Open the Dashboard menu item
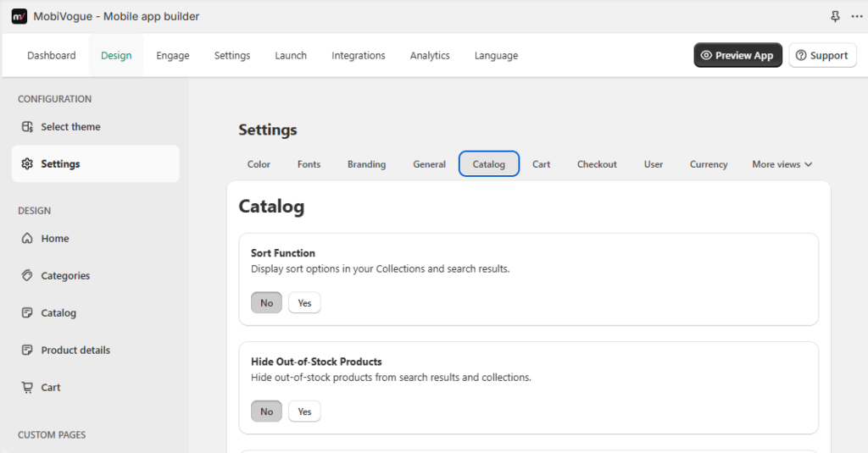Viewport: 868px width, 453px height. pyautogui.click(x=52, y=55)
